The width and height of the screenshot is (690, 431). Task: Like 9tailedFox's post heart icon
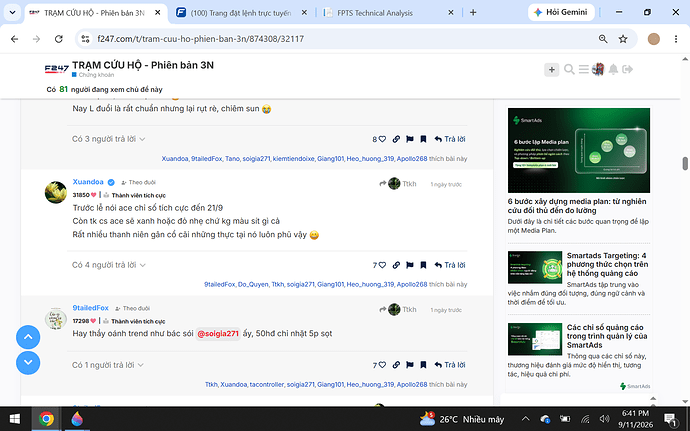point(382,365)
